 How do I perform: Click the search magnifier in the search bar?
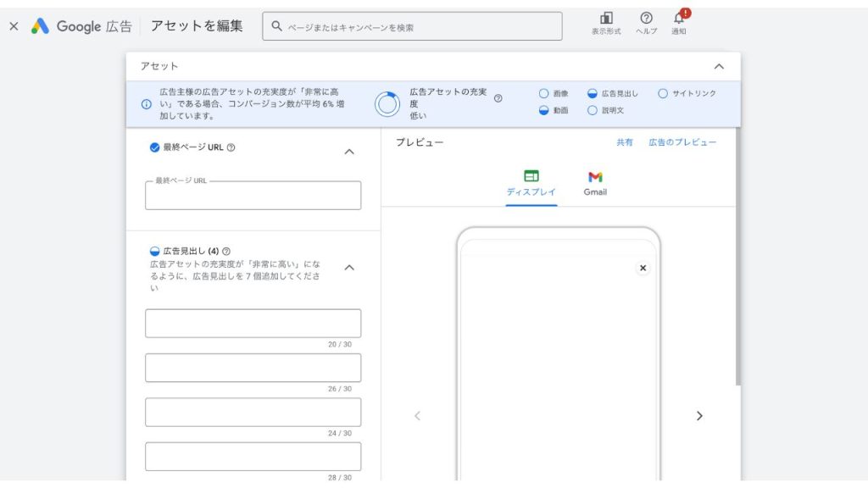point(276,26)
